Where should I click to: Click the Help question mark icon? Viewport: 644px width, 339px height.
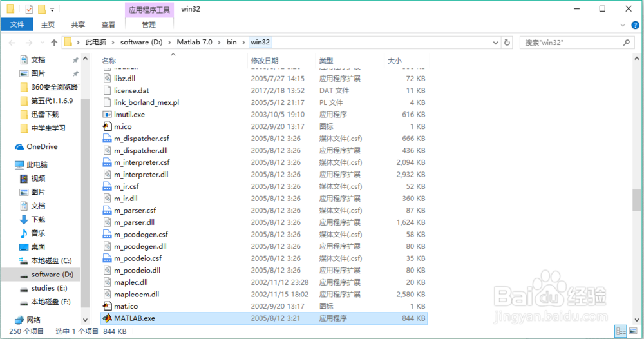pos(635,25)
